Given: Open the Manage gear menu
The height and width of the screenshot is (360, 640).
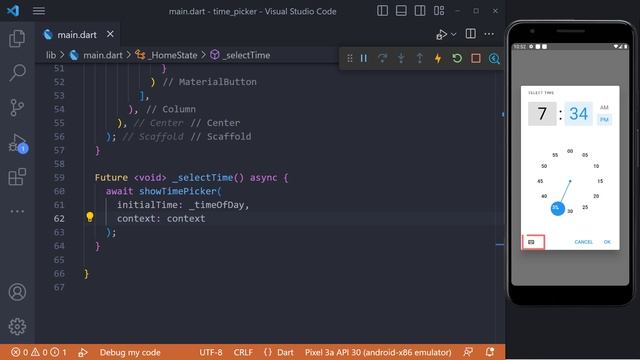Looking at the screenshot, I should click(17, 326).
